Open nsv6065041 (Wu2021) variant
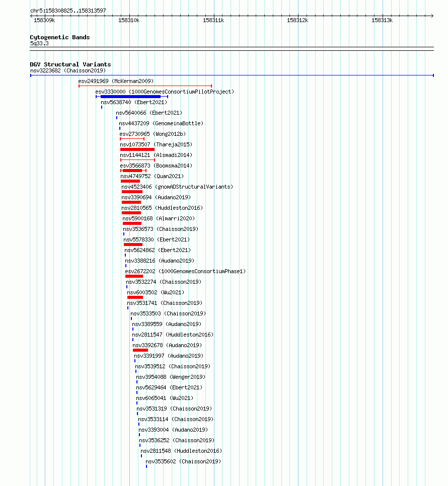The height and width of the screenshot is (486, 448). (x=165, y=397)
